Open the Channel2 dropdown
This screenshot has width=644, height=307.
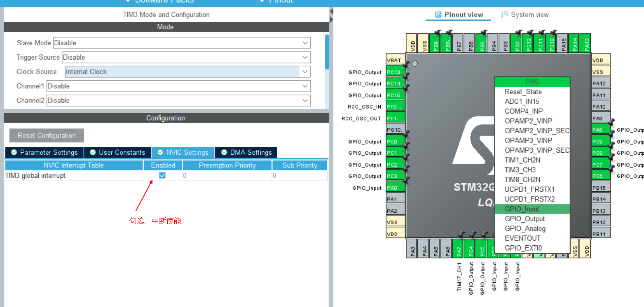tap(178, 100)
